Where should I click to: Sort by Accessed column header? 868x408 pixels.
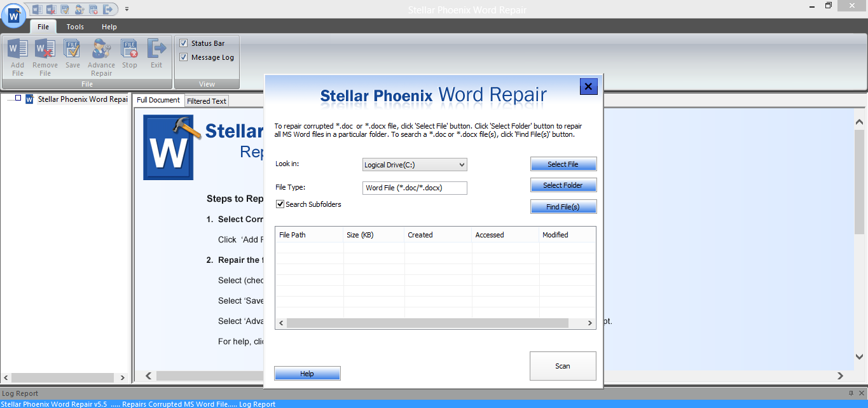[x=506, y=235]
